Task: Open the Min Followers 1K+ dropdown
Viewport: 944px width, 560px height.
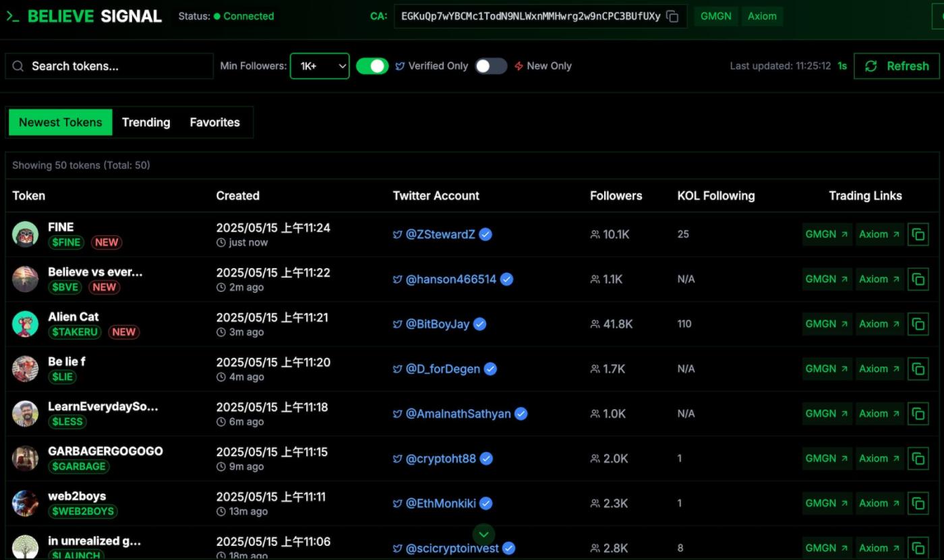Action: click(320, 66)
